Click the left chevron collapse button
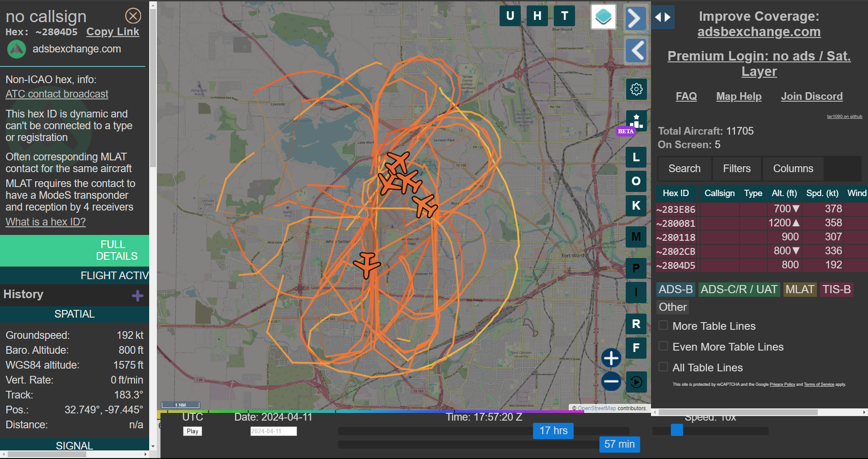The image size is (868, 459). 636,51
